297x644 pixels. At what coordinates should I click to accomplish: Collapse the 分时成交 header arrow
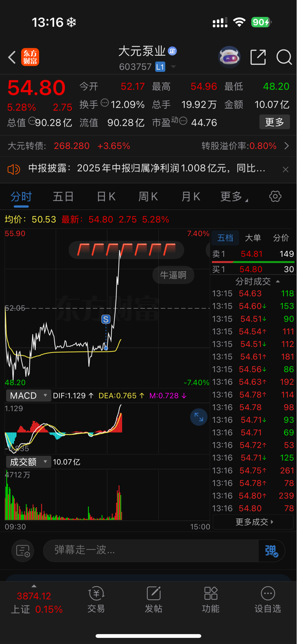coord(278,281)
